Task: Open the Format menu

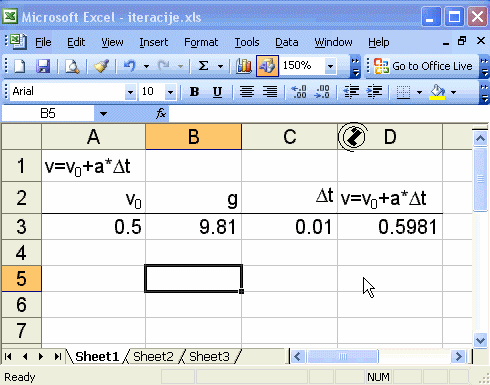Action: pos(201,42)
